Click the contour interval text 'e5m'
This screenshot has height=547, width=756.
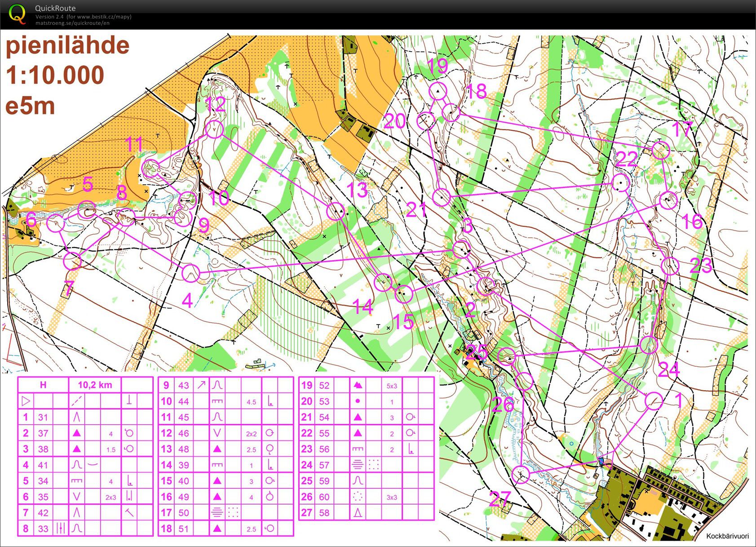click(30, 106)
